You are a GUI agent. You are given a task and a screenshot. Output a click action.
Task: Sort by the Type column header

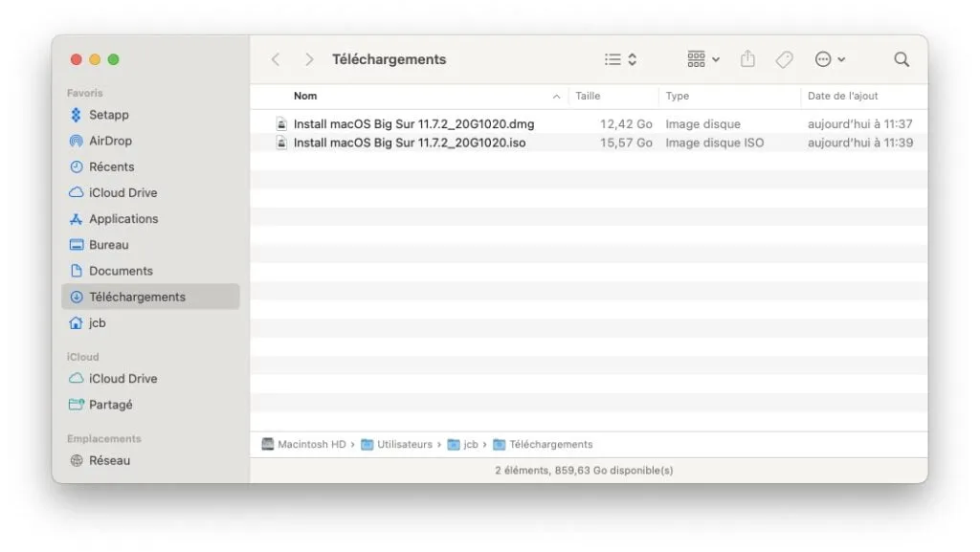click(677, 96)
